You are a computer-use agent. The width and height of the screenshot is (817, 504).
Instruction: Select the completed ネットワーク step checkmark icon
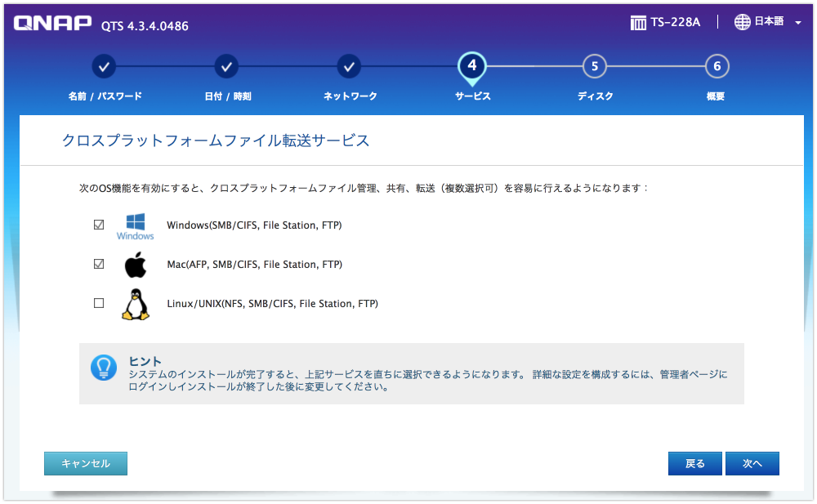(x=349, y=66)
